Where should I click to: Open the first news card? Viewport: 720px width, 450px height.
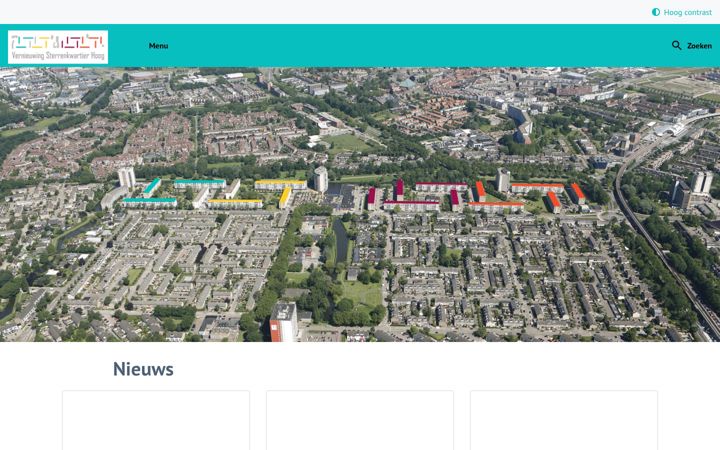click(156, 420)
